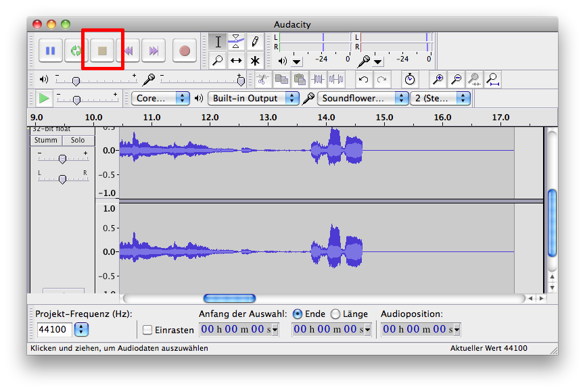Switch to Multi-Tool mode asterisk
Screen dimensions: 585x392
coord(254,60)
